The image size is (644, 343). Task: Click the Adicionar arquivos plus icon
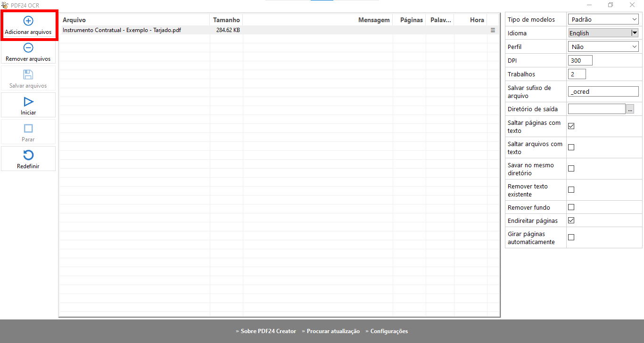click(28, 21)
